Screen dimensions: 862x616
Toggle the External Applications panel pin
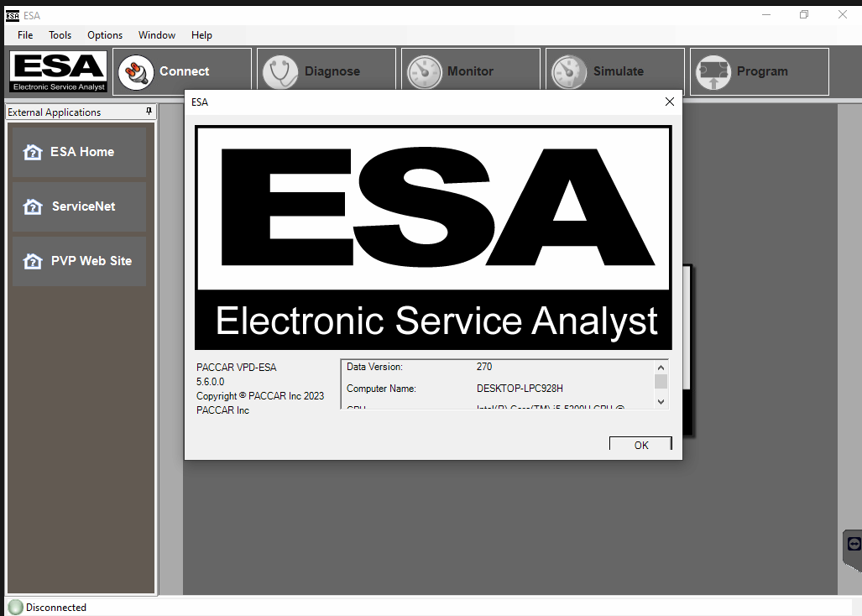[149, 112]
